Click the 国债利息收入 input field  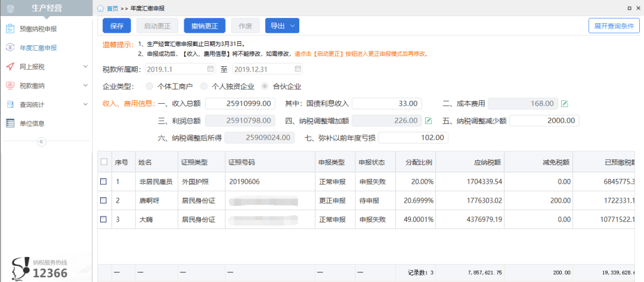pos(386,104)
